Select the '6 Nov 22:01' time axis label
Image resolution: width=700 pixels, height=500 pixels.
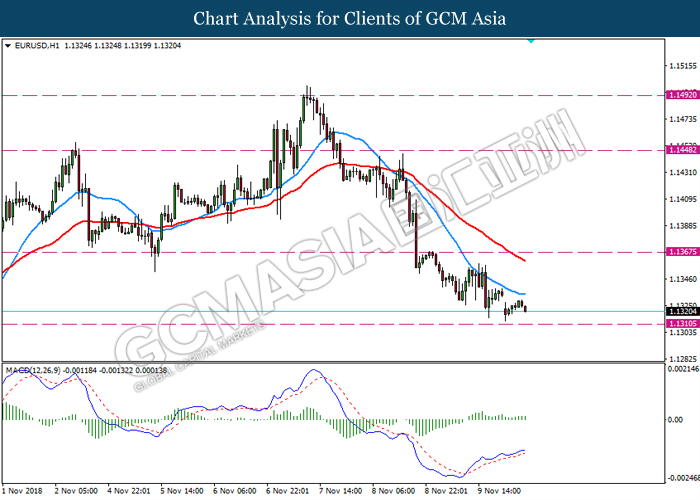coord(288,491)
